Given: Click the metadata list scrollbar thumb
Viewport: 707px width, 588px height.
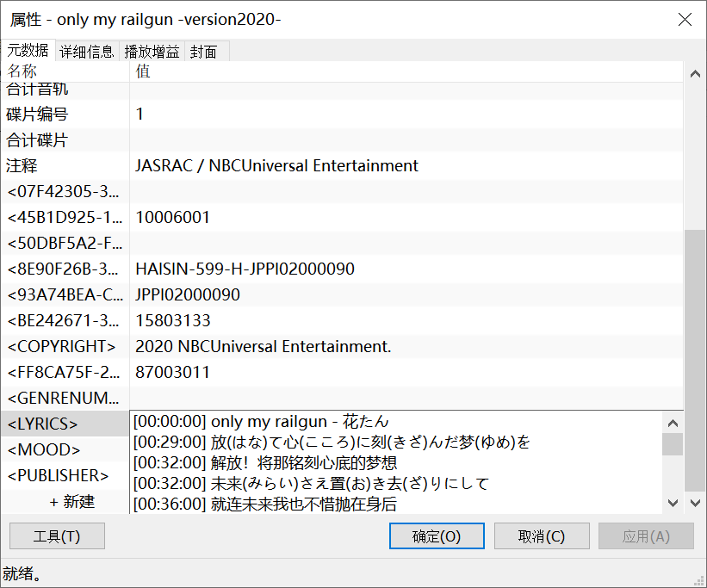Looking at the screenshot, I should tap(695, 361).
